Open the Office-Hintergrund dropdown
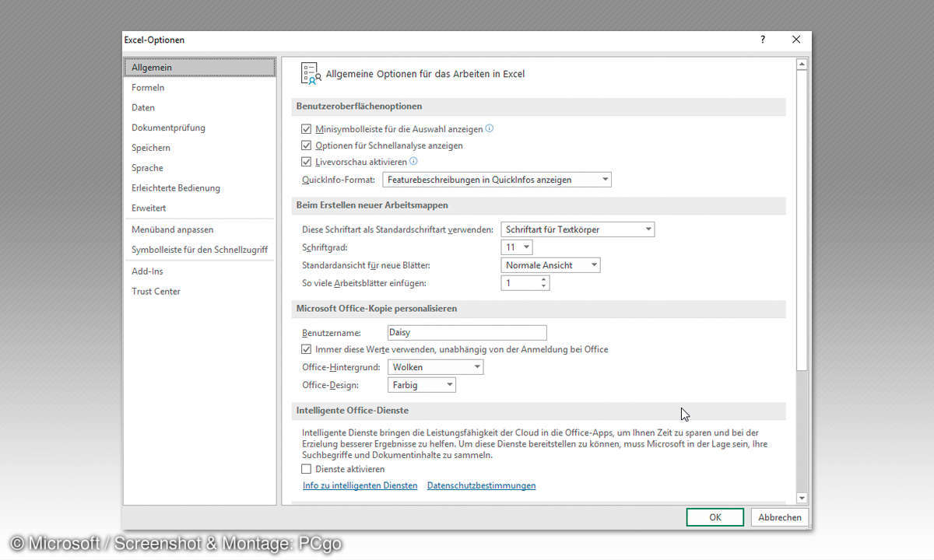The height and width of the screenshot is (560, 934). (x=435, y=367)
